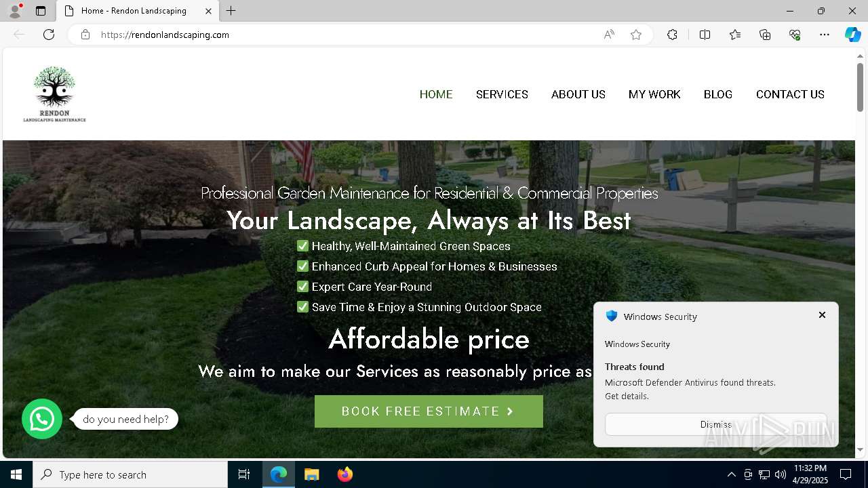Open the Windows Start menu
The image size is (868, 488).
(16, 474)
